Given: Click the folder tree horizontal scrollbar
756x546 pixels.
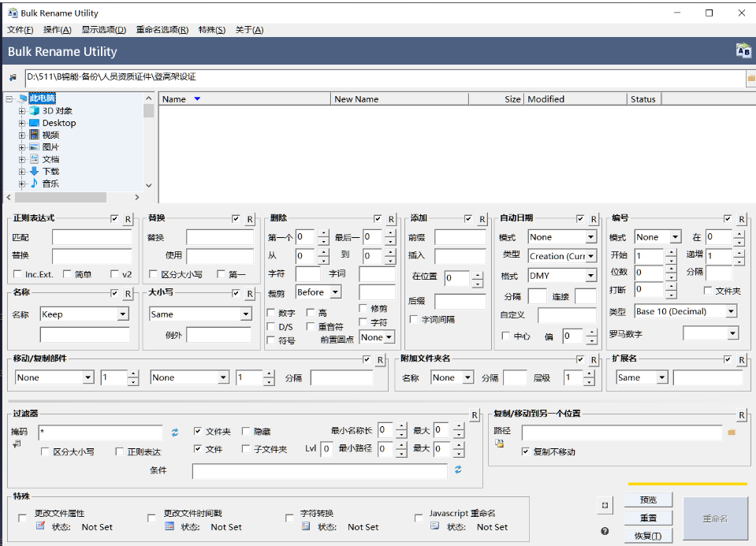Looking at the screenshot, I should pos(73,197).
